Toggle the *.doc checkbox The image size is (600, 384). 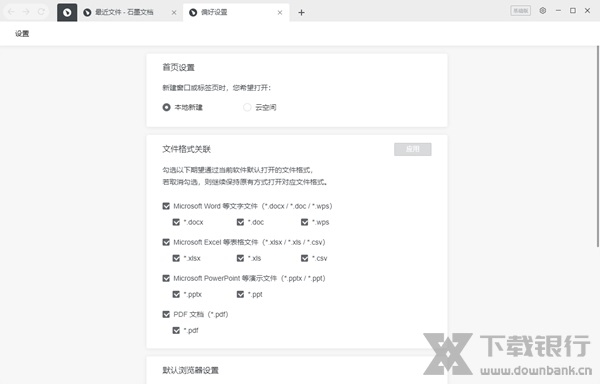coord(240,222)
